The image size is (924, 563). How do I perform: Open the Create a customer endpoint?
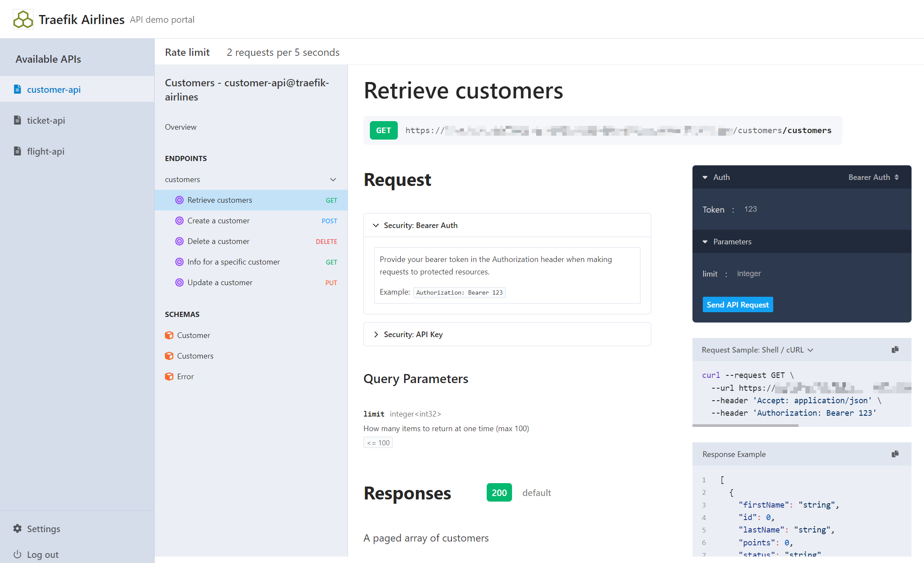point(218,220)
